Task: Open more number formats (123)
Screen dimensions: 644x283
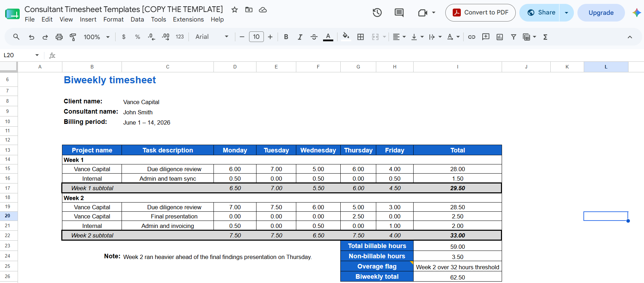Action: 180,37
